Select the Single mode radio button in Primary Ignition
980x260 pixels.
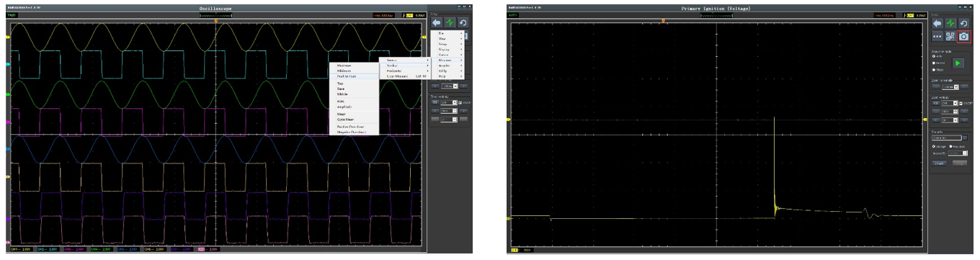pos(934,70)
